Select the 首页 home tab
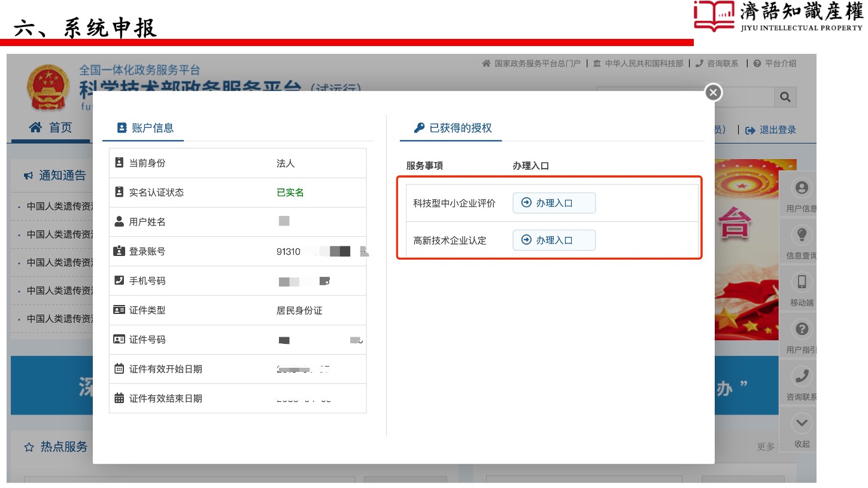 pyautogui.click(x=51, y=127)
